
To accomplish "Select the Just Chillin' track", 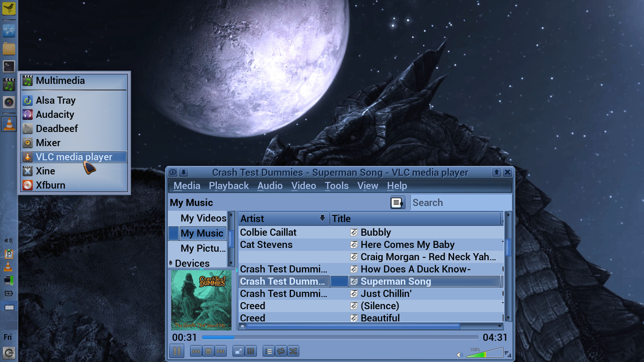I will click(x=371, y=294).
